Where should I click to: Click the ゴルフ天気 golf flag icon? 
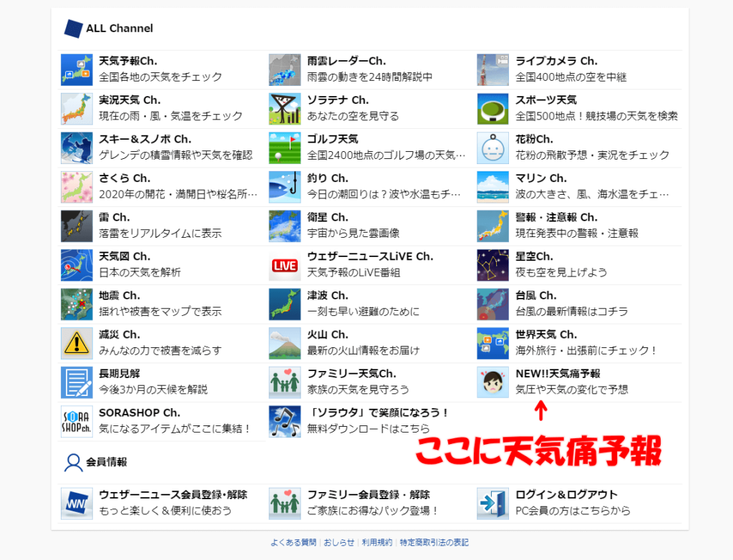[x=285, y=148]
